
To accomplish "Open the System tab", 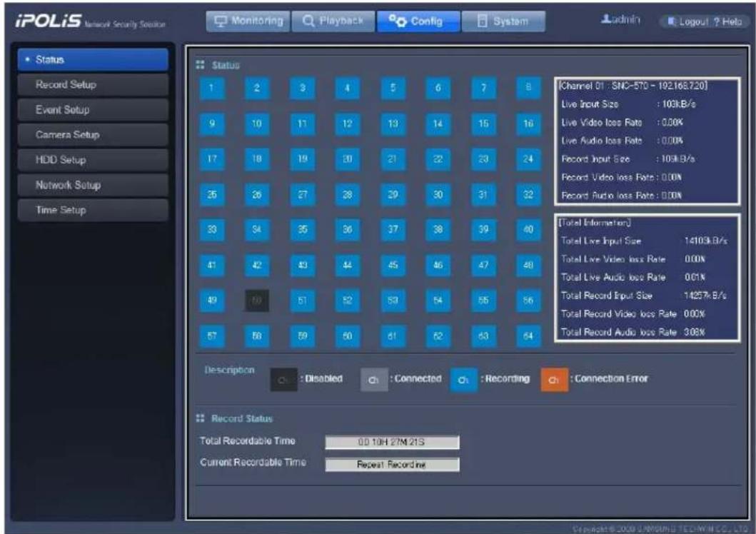I will 503,21.
